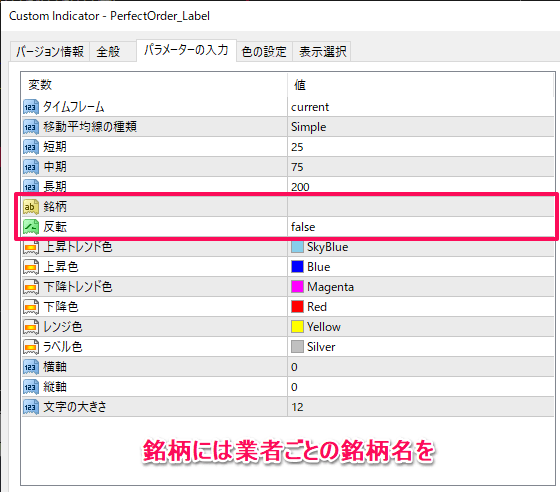
Task: Click the Silver value text
Action: point(321,347)
